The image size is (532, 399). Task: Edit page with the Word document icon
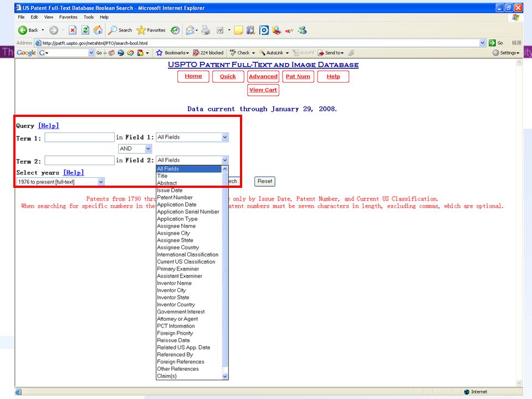click(220, 30)
